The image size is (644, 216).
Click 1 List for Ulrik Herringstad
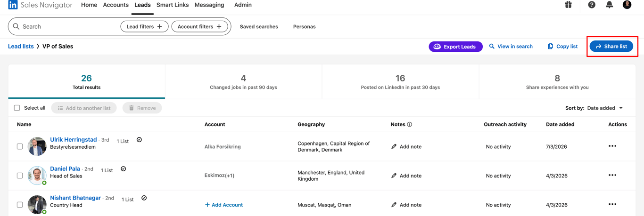tap(123, 141)
